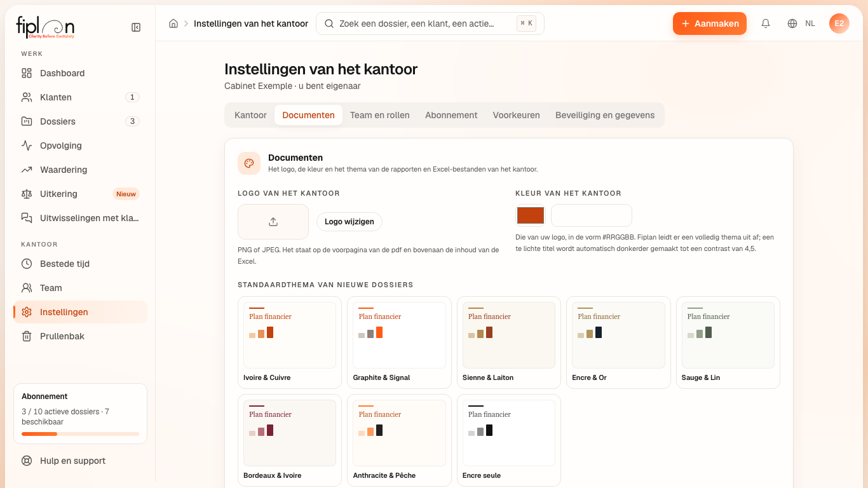Open Waardering trend icon

tap(27, 170)
